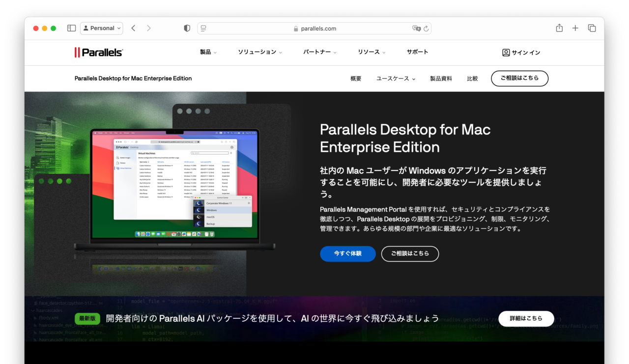The width and height of the screenshot is (629, 364).
Task: Go back to the previous page
Action: (133, 28)
